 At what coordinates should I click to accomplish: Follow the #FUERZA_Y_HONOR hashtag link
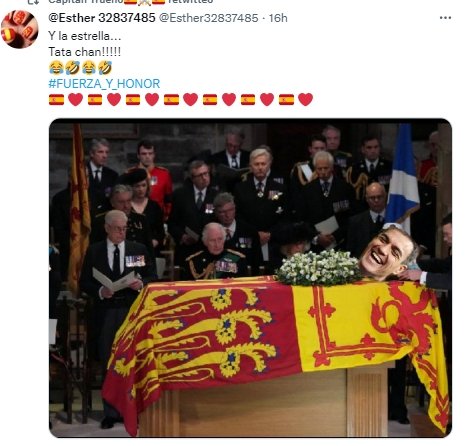(104, 83)
